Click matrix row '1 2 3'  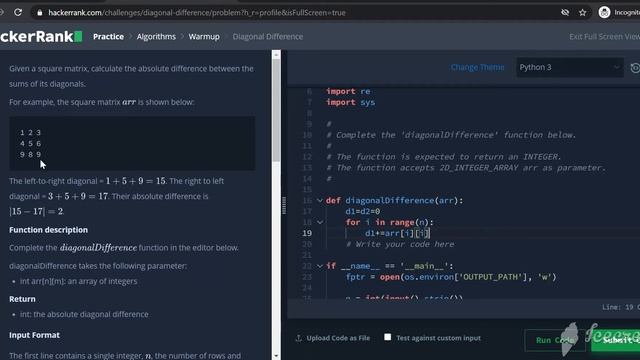(x=30, y=133)
